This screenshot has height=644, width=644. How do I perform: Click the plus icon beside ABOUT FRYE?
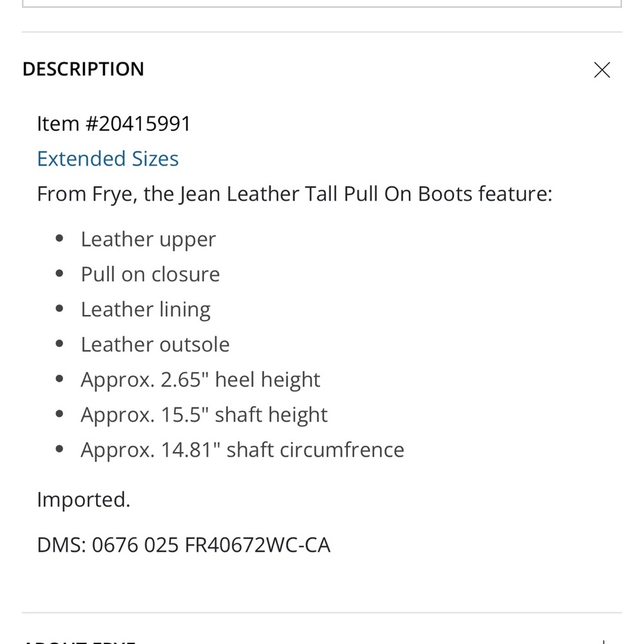pos(602,641)
